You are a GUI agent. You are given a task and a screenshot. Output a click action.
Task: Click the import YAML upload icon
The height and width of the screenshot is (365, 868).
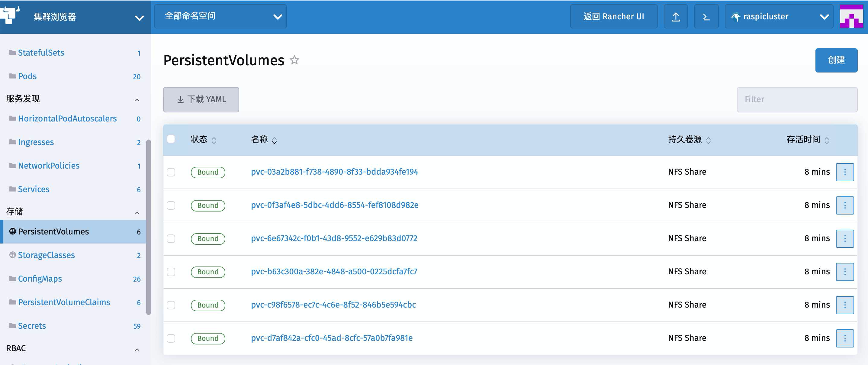676,17
